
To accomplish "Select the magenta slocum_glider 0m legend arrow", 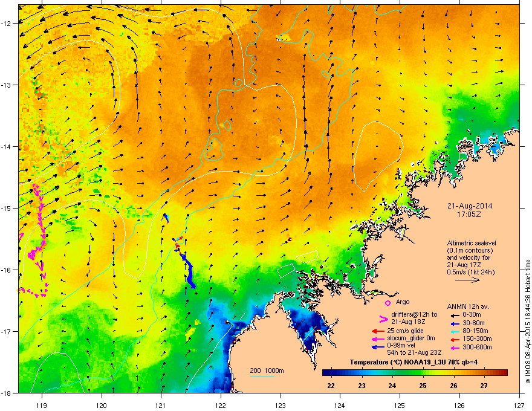I will coord(378,338).
